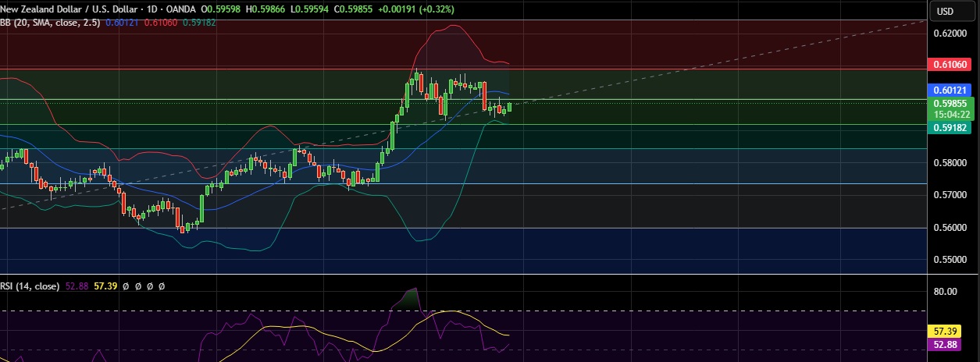Select the RSI (14, close) indicator legend
The image size is (980, 362).
pos(30,286)
